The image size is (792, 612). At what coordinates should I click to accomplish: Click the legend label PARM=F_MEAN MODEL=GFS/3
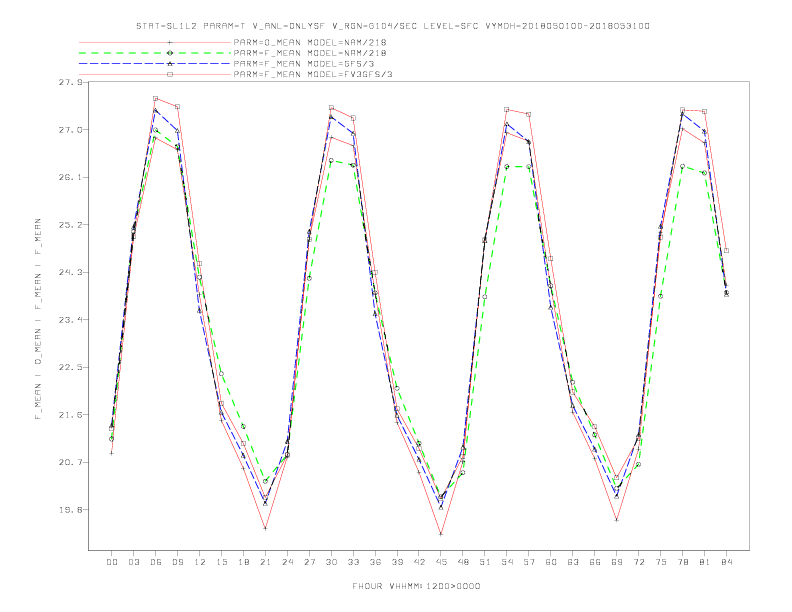click(x=304, y=64)
